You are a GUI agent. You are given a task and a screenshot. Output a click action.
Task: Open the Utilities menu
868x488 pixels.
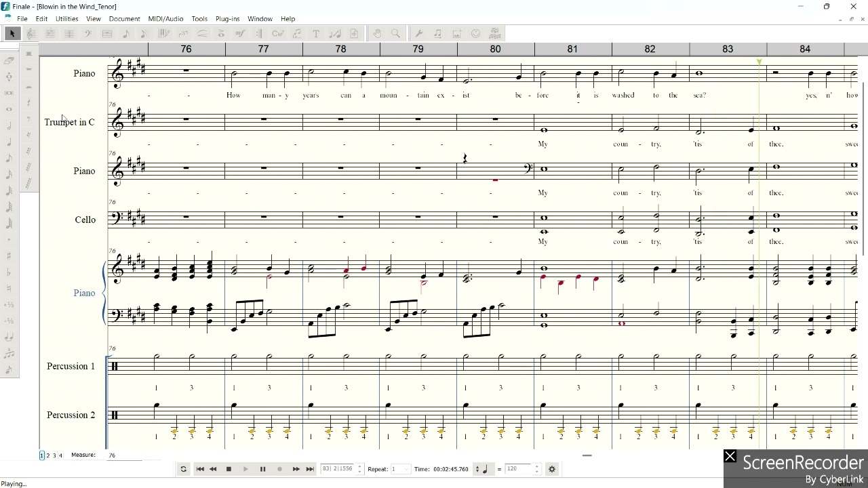66,19
